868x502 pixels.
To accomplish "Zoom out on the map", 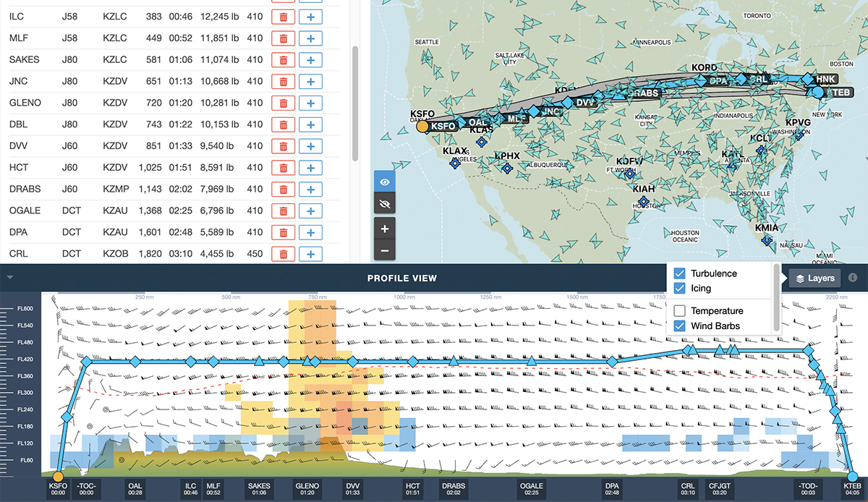I will (384, 251).
